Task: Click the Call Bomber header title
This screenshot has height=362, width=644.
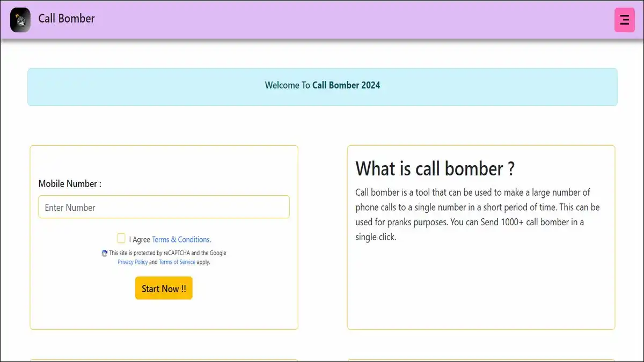Action: click(67, 18)
